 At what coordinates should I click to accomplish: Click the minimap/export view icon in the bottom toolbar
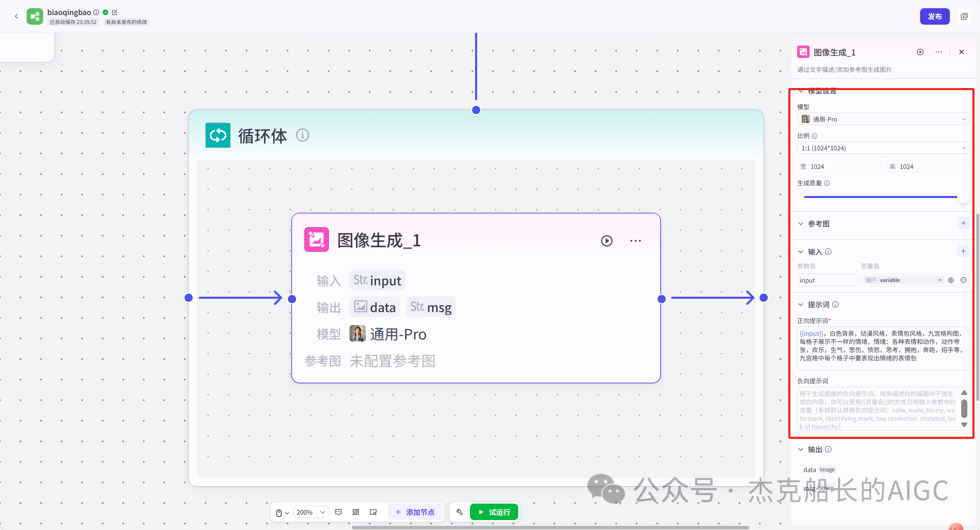(x=373, y=512)
